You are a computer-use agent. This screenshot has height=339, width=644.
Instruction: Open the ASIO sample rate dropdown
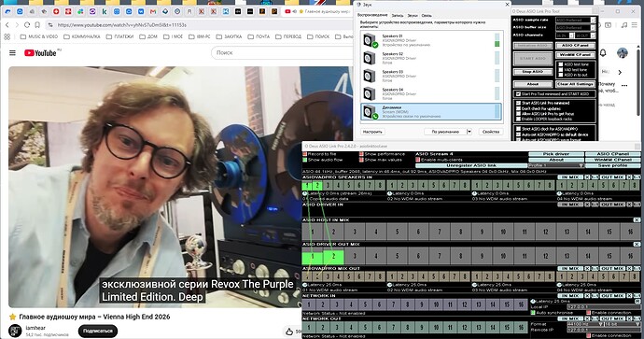[575, 20]
